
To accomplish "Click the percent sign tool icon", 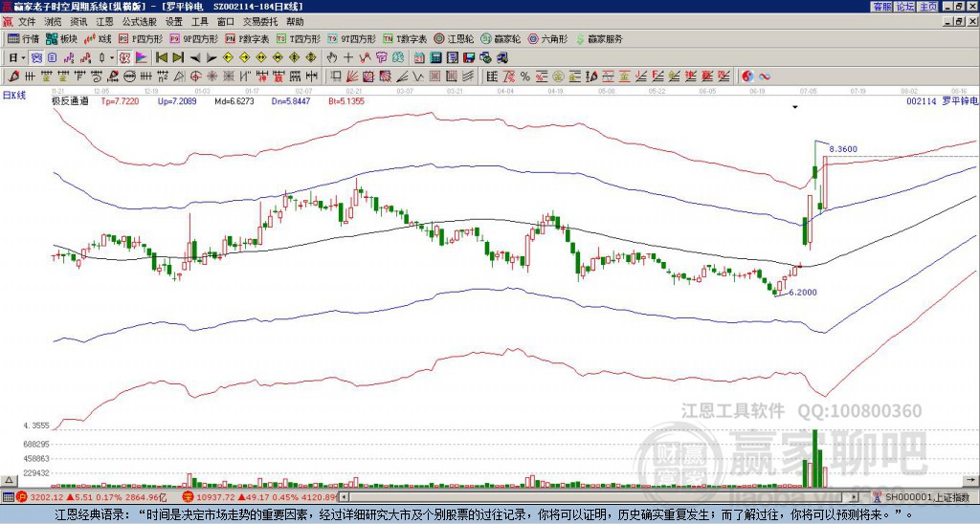I will (525, 76).
